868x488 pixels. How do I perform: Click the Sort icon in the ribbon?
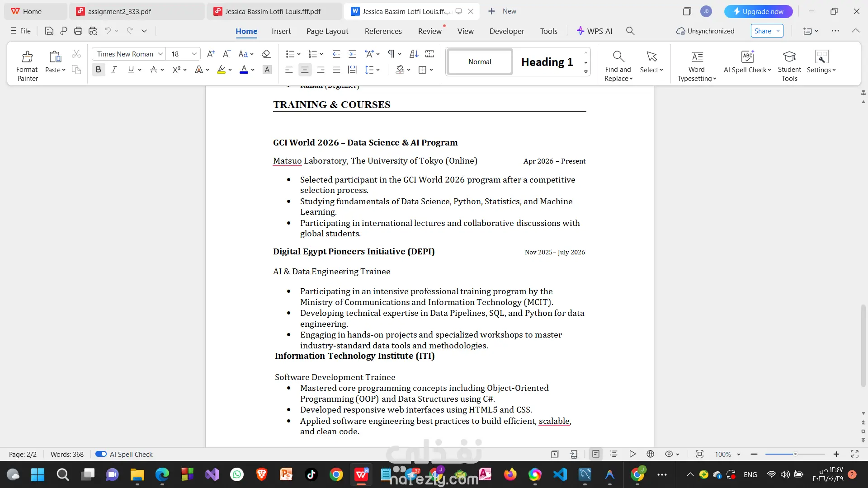(x=414, y=54)
